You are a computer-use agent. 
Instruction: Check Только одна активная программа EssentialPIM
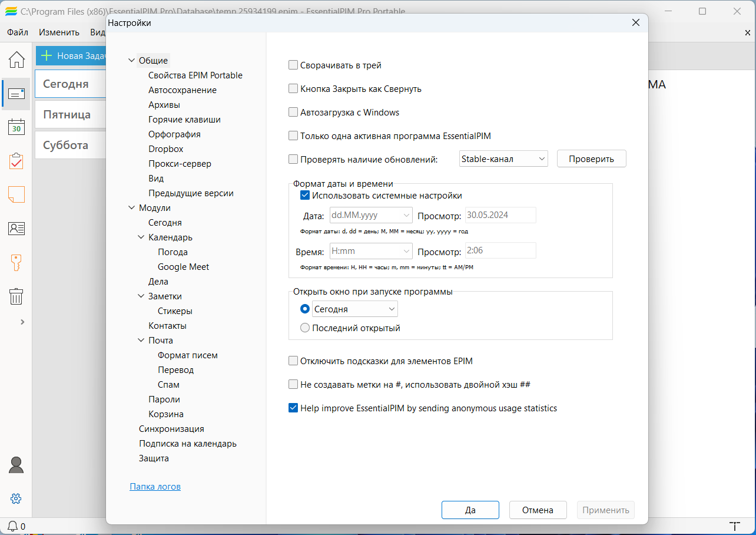point(293,136)
